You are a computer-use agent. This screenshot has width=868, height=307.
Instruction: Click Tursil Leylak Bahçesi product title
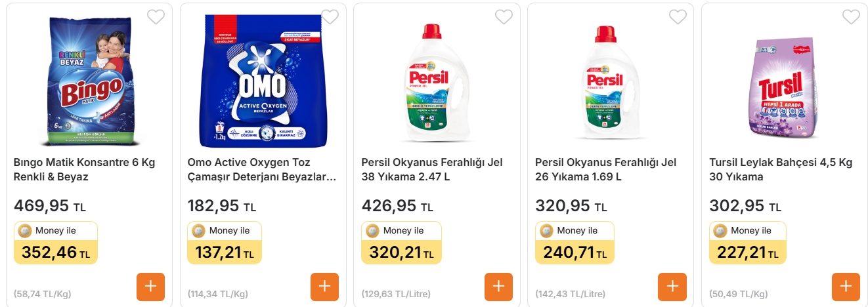pyautogui.click(x=781, y=169)
